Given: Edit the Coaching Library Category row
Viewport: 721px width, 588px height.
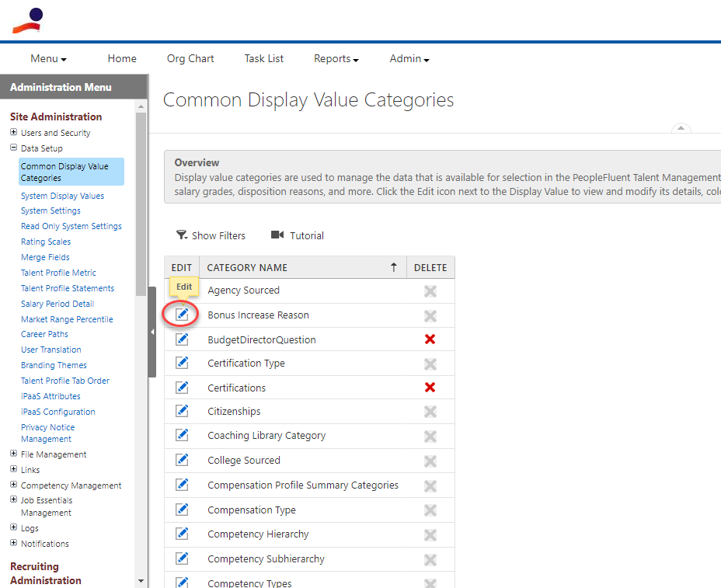Looking at the screenshot, I should pyautogui.click(x=182, y=435).
